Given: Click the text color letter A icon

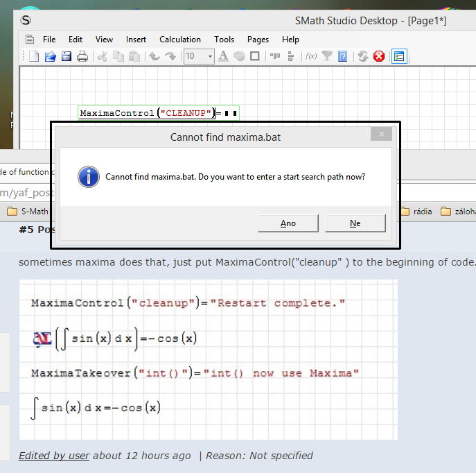Looking at the screenshot, I should [223, 57].
